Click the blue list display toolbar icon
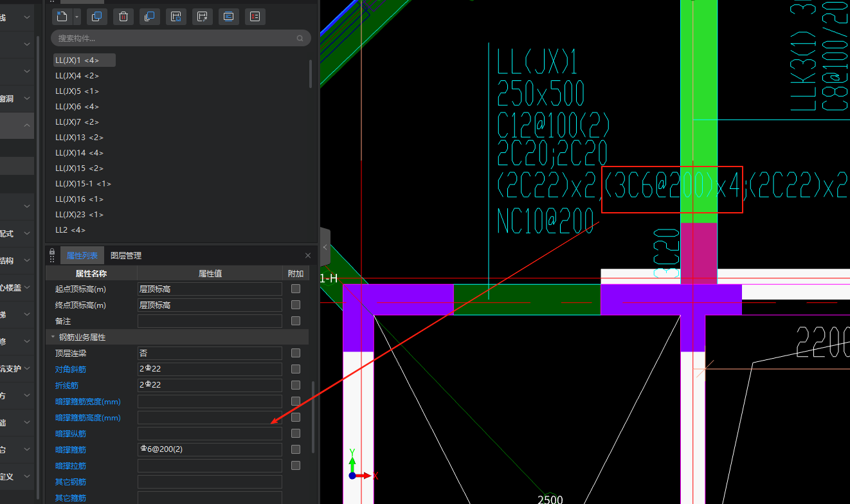Viewport: 850px width, 504px height. click(x=229, y=17)
